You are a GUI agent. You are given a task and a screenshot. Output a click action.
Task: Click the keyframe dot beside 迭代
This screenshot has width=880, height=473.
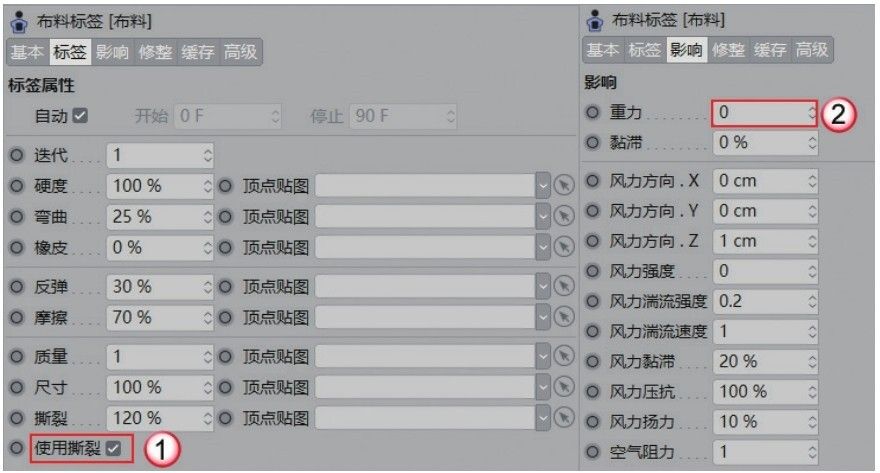pyautogui.click(x=17, y=155)
